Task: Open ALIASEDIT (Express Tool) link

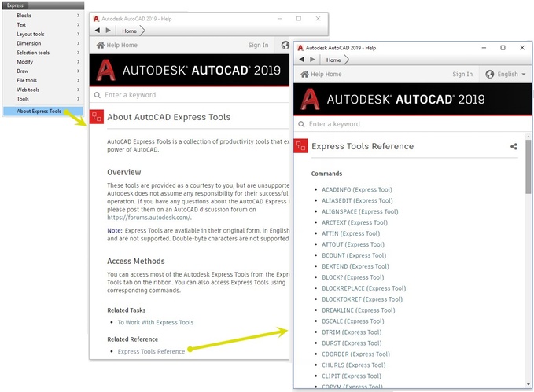Action: [x=357, y=200]
